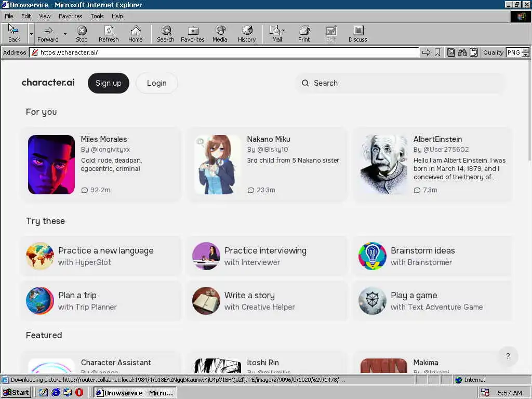The height and width of the screenshot is (399, 532).
Task: Click the system tray clock 5:57 AM
Action: point(510,393)
